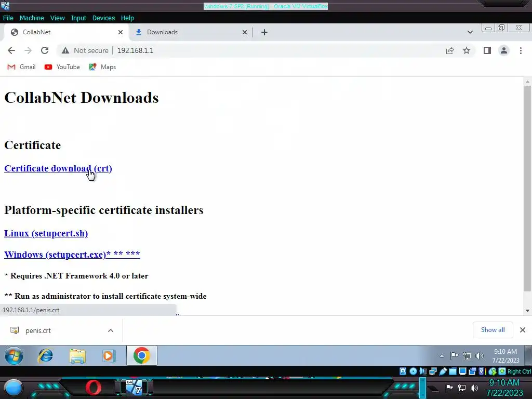Open the Chrome profile avatar

[x=504, y=50]
